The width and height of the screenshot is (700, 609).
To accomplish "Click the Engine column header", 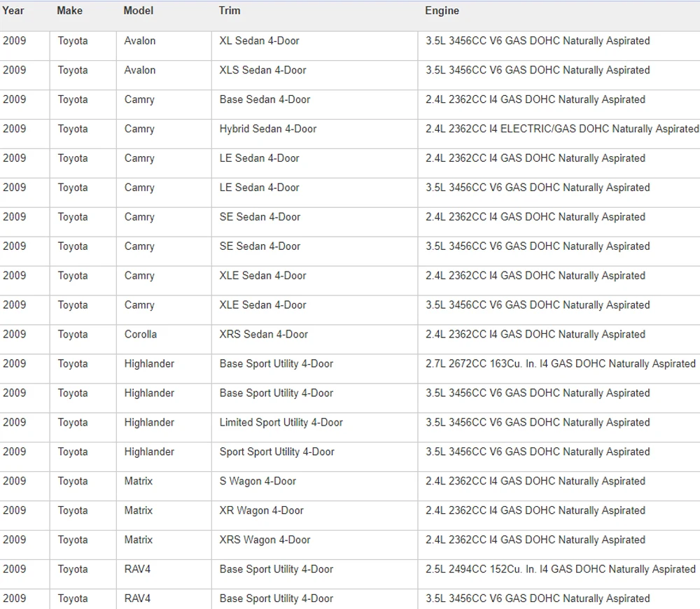I will tap(442, 10).
